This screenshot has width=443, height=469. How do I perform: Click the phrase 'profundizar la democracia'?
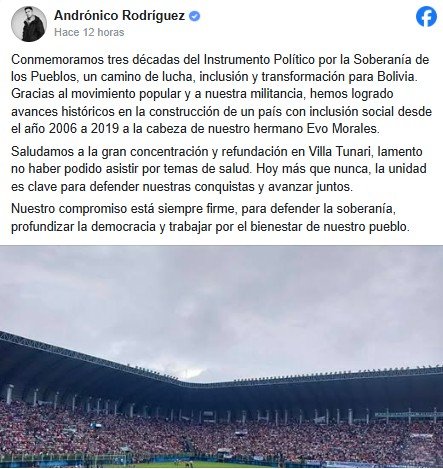click(x=83, y=227)
